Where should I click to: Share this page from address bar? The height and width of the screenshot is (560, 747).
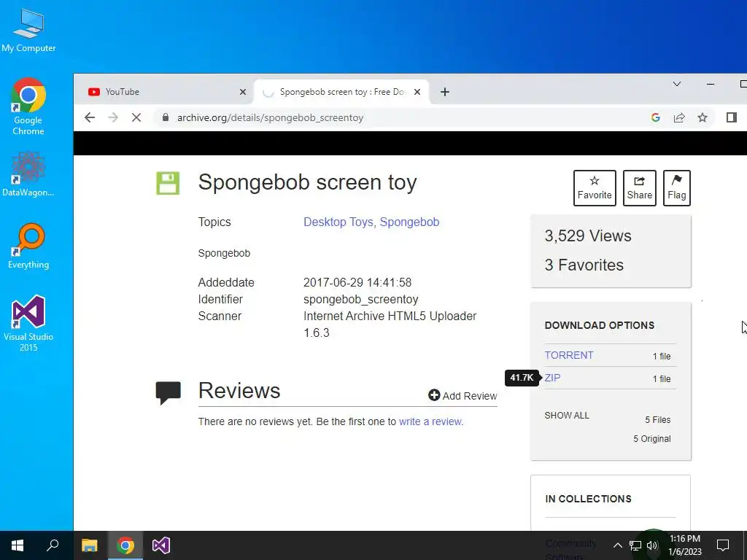(679, 117)
